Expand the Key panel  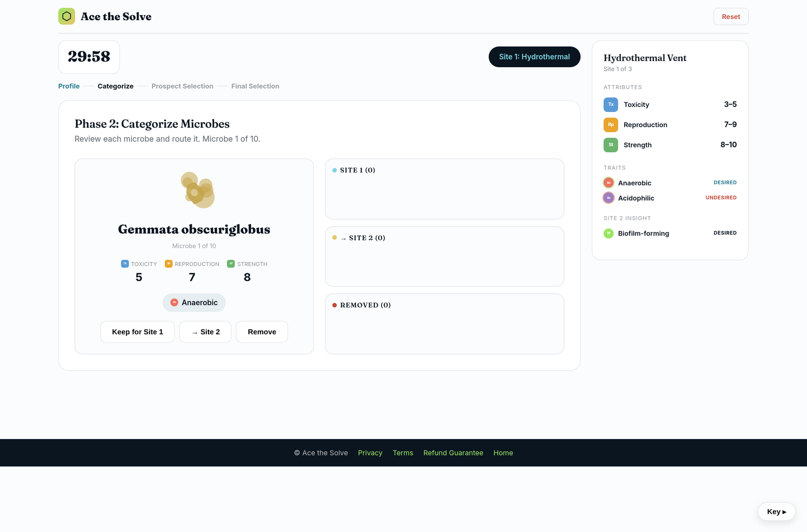point(777,512)
